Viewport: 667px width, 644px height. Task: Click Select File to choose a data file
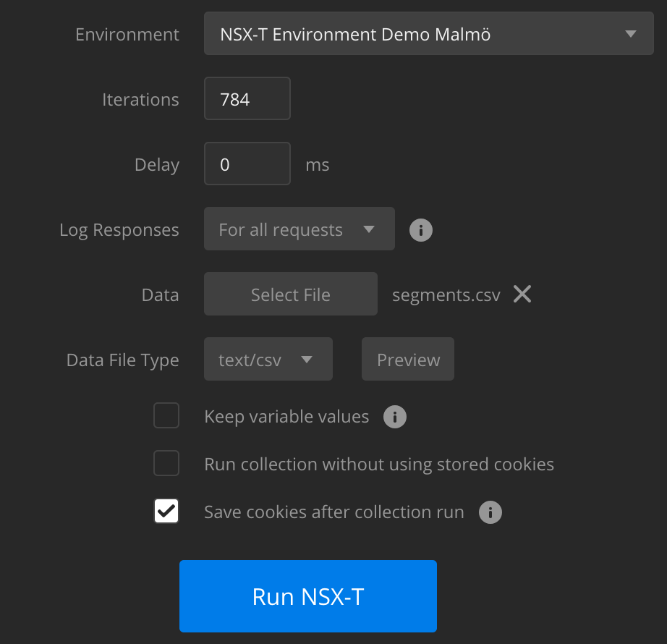(290, 294)
